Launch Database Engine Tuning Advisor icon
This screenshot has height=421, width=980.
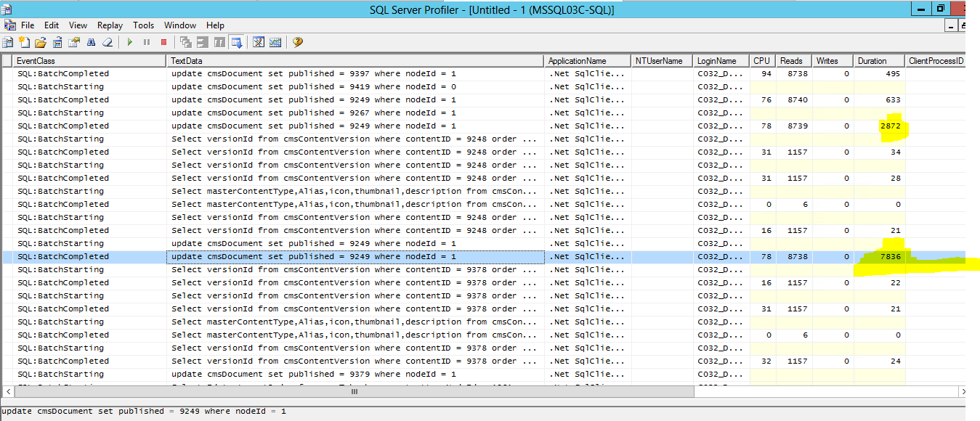pyautogui.click(x=259, y=42)
